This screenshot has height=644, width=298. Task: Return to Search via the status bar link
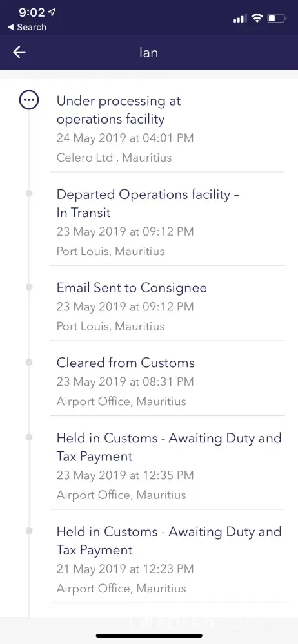(x=27, y=28)
